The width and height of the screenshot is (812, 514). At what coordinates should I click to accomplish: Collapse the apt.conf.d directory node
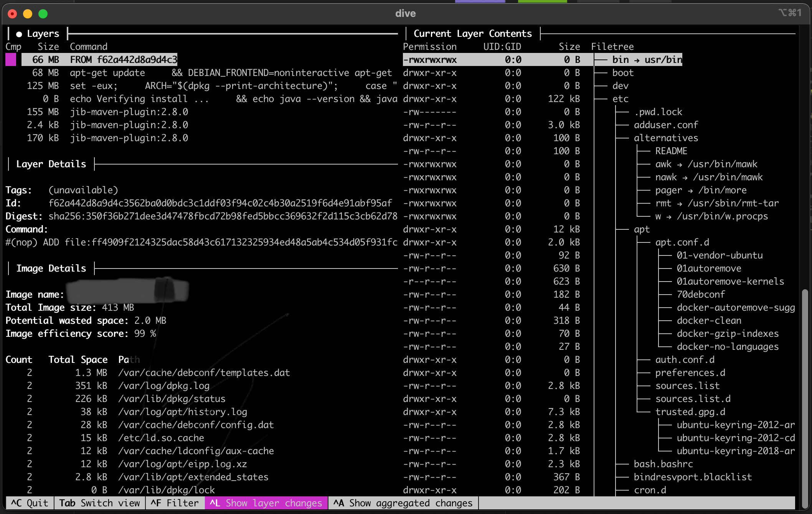682,242
